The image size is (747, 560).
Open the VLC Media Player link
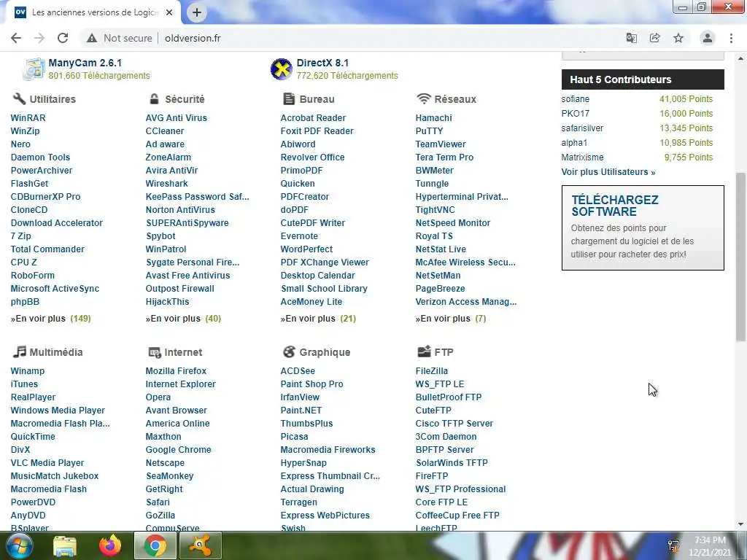point(47,463)
